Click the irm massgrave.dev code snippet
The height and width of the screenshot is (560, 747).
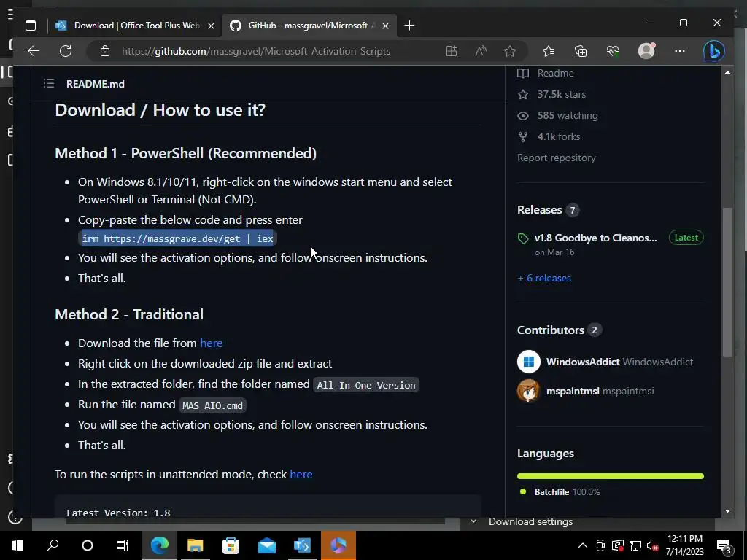click(178, 238)
